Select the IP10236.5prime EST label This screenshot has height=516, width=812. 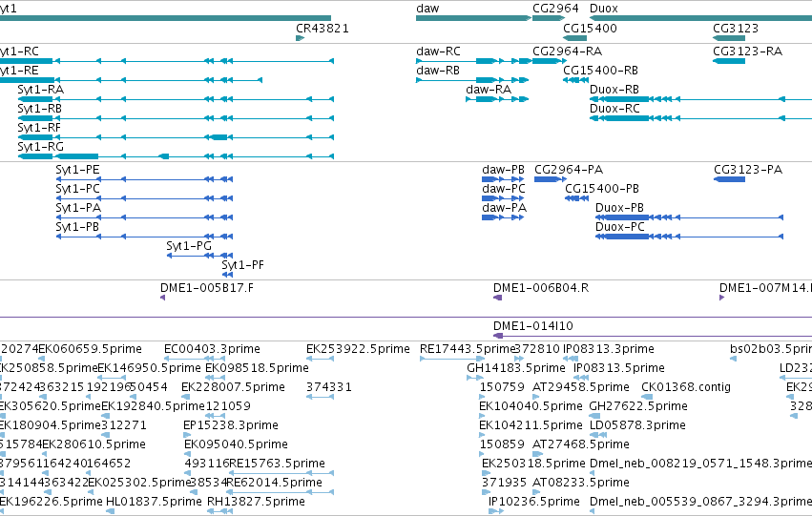coord(534,502)
